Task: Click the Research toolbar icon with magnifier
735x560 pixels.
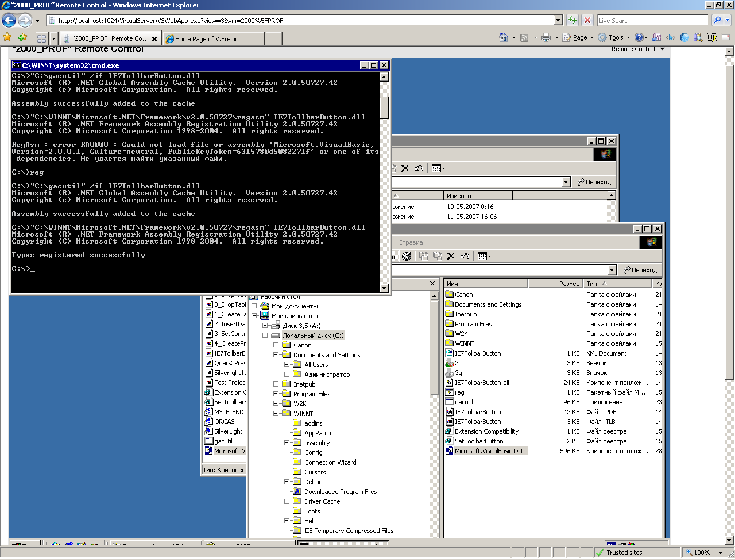Action: 698,37
